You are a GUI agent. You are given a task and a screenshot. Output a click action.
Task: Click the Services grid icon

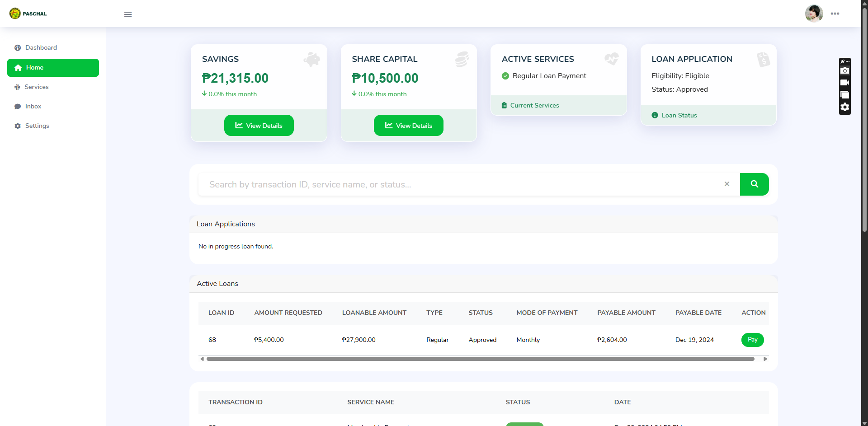(17, 87)
